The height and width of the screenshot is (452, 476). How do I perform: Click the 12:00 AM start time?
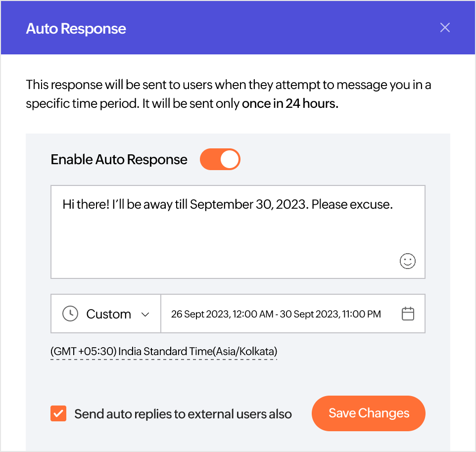pyautogui.click(x=253, y=314)
